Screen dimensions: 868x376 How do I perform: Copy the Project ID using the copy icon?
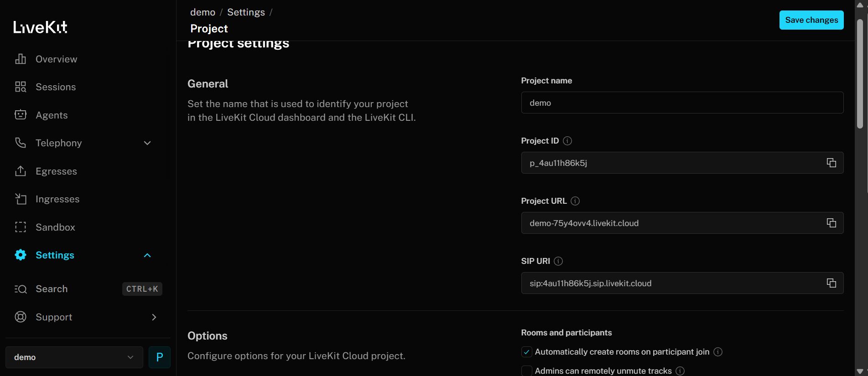pyautogui.click(x=831, y=163)
